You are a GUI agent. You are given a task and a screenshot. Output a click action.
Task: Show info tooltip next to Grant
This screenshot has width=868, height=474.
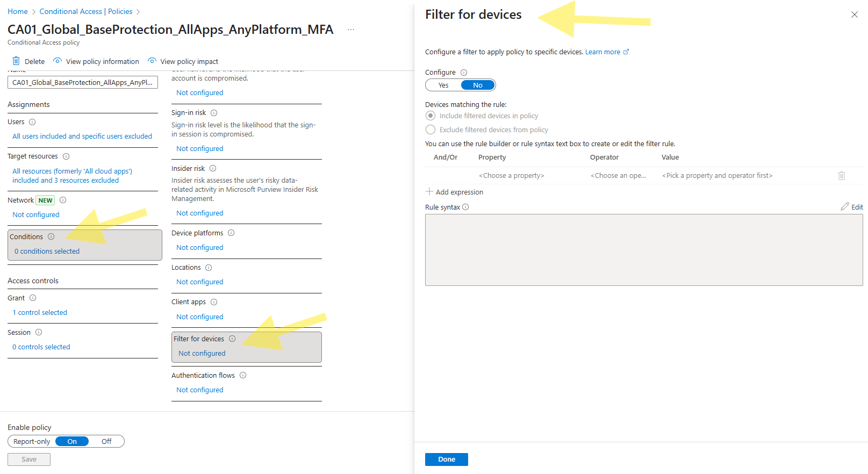33,298
